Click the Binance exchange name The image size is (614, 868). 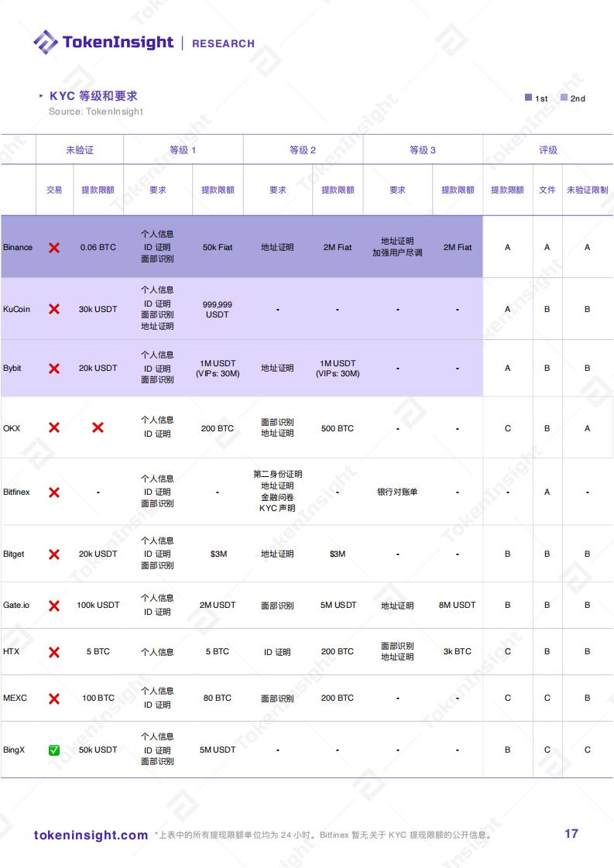coord(18,248)
